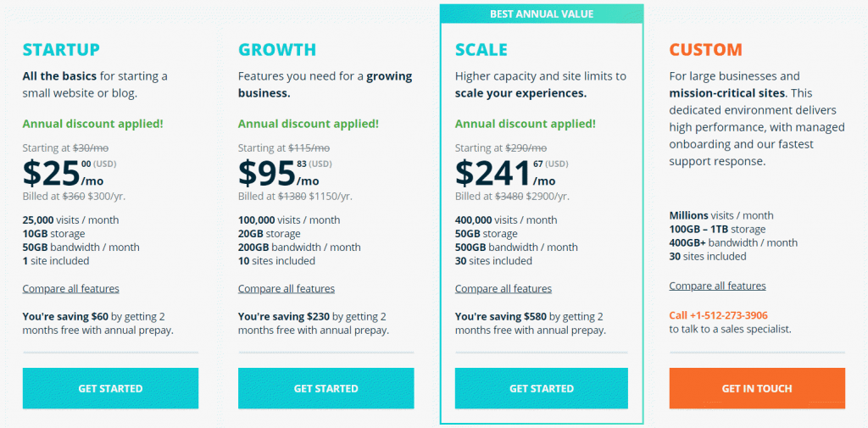868x428 pixels.
Task: Click the You're saving $580 text
Action: [x=507, y=316]
